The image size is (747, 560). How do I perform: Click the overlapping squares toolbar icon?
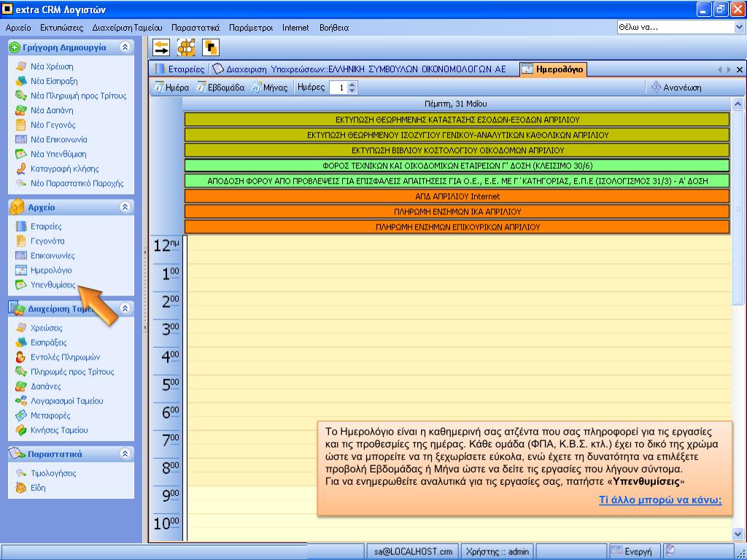(x=211, y=47)
